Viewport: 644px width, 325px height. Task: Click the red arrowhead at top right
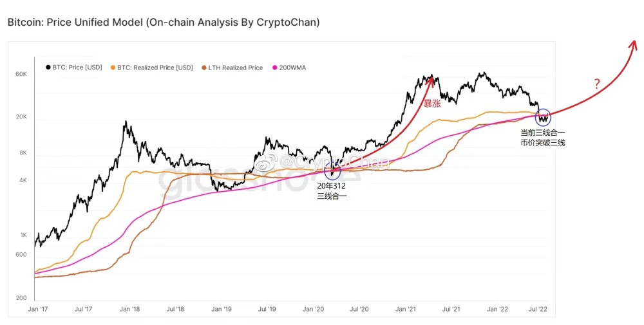[x=634, y=43]
